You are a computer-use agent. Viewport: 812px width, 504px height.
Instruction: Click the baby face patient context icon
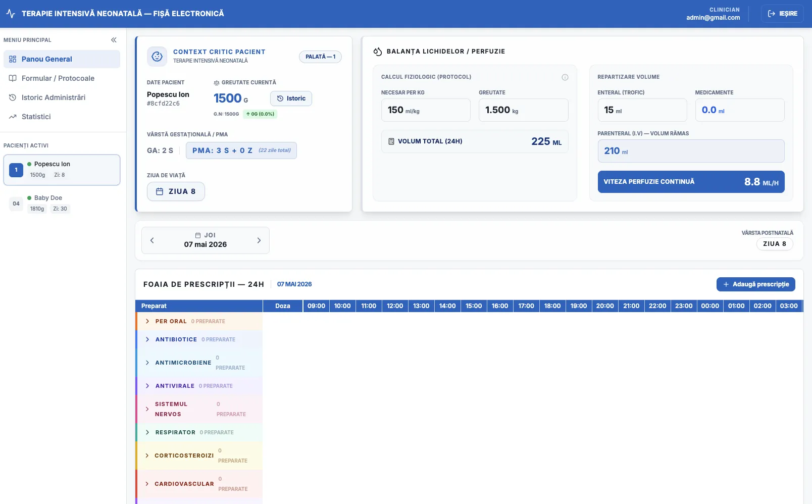pyautogui.click(x=157, y=57)
